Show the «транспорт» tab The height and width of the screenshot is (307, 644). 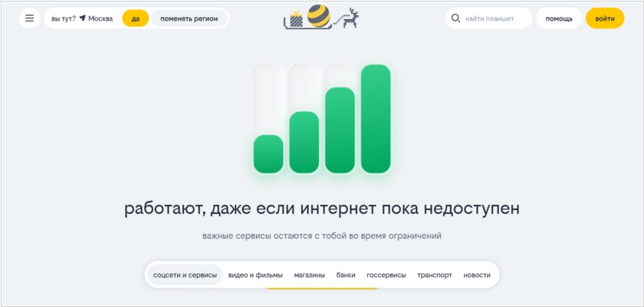[435, 275]
